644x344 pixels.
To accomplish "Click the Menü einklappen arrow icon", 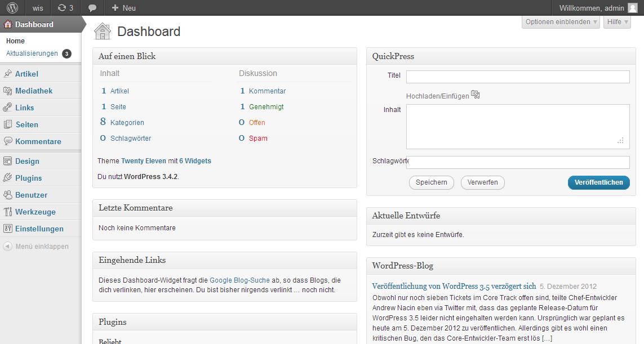I will click(7, 246).
